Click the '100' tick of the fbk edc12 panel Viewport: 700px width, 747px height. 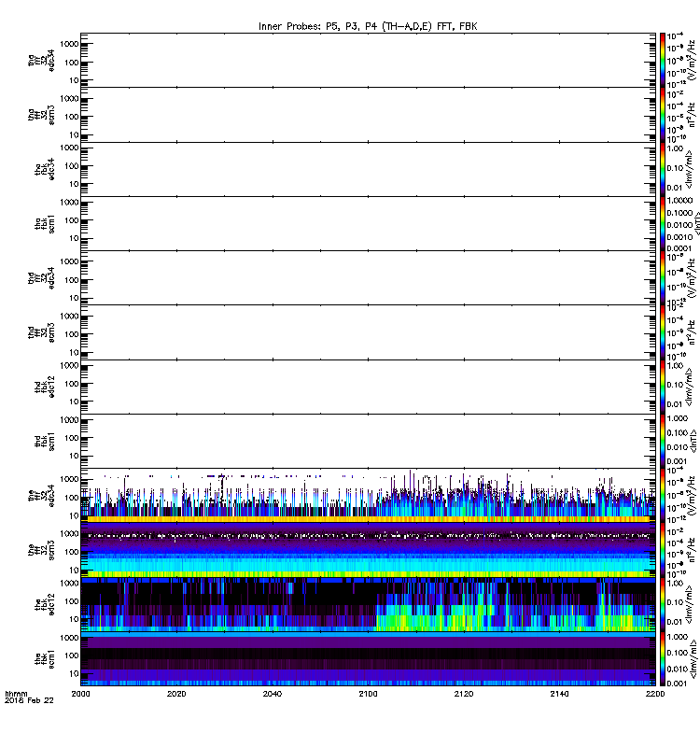(72, 601)
